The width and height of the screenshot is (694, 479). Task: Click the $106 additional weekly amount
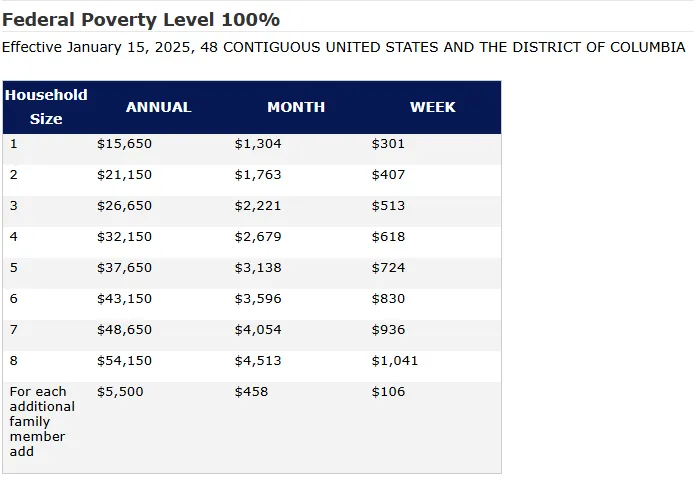pos(388,392)
